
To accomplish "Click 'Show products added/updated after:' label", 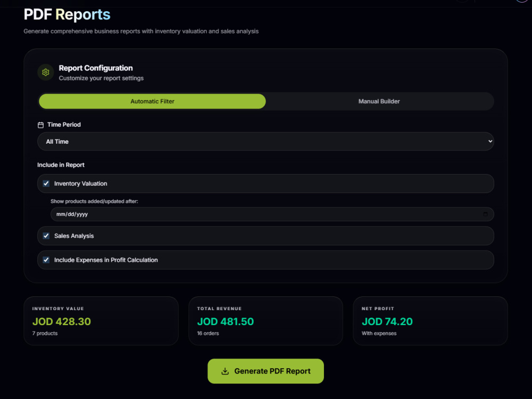I will (x=94, y=201).
